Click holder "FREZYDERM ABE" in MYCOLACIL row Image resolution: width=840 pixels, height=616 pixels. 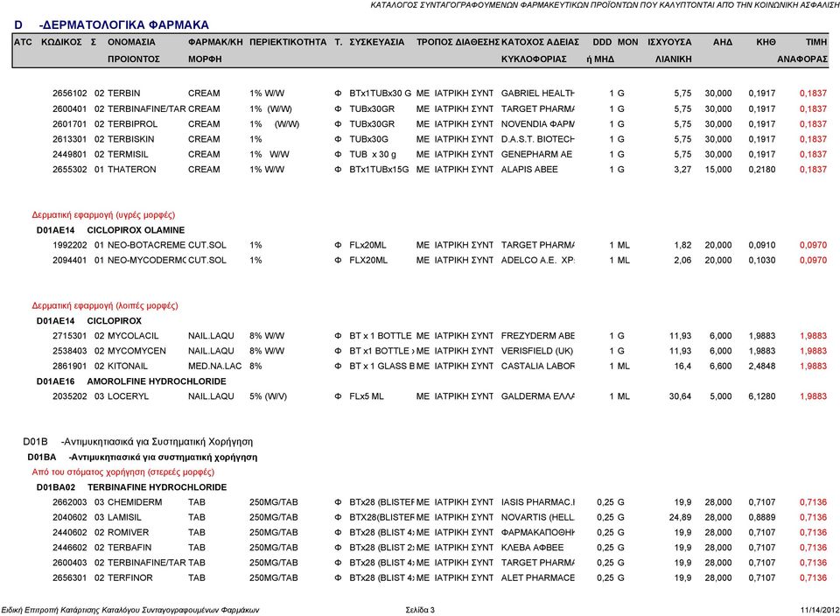tap(537, 336)
